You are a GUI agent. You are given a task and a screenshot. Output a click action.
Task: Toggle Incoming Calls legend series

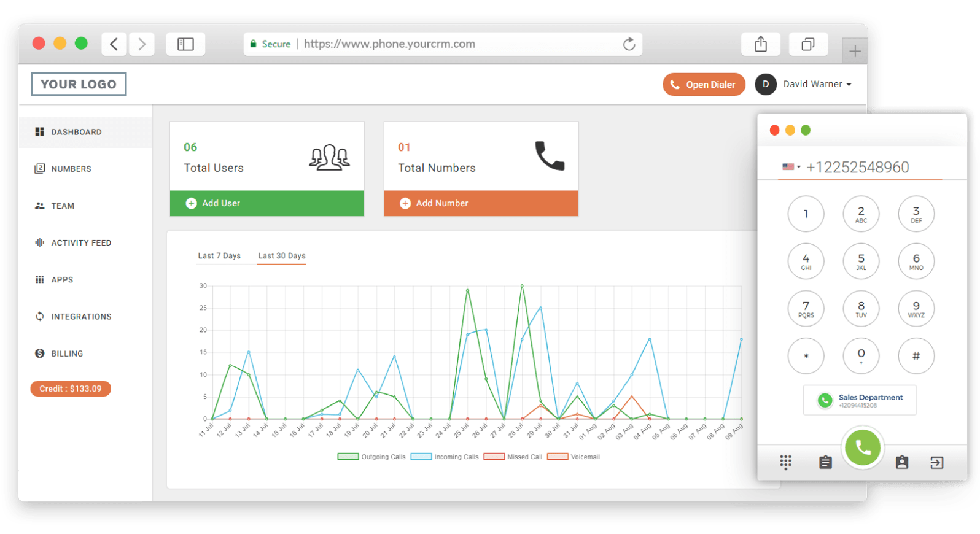click(445, 457)
